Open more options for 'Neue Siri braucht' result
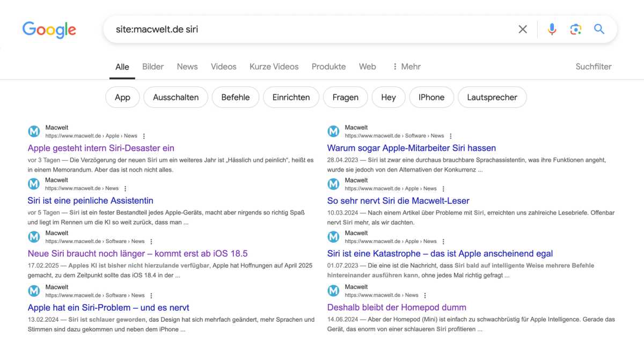The height and width of the screenshot is (362, 644). [151, 241]
